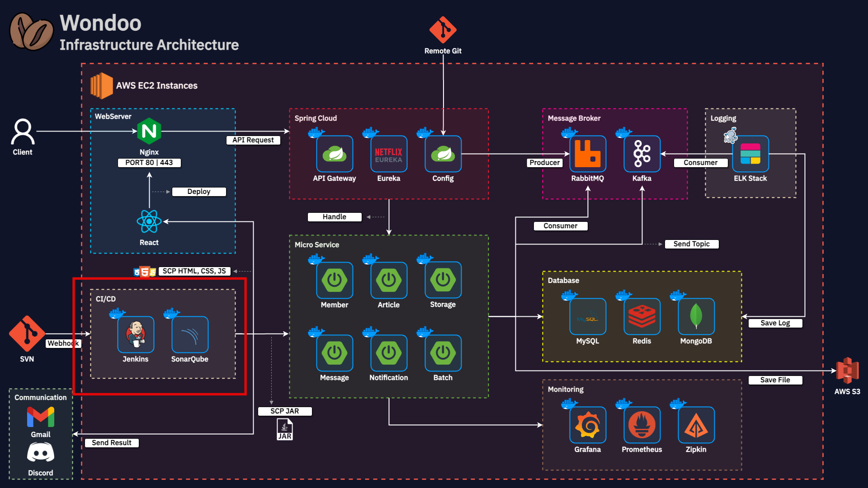Click the Kafka icon

pyautogui.click(x=642, y=154)
